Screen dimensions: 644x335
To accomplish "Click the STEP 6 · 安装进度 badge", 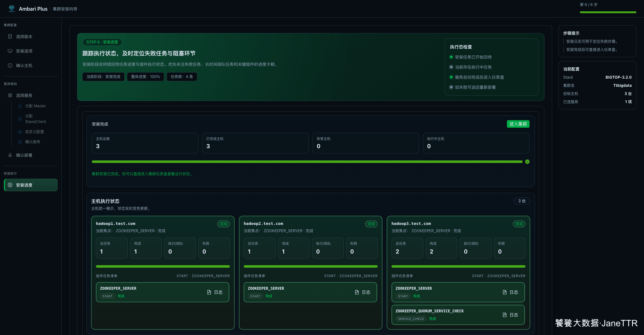I will [x=102, y=42].
